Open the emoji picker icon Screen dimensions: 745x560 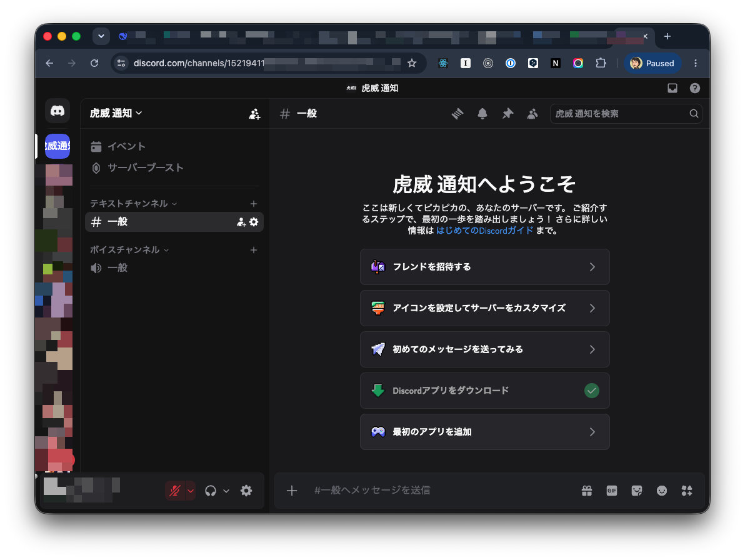tap(661, 491)
